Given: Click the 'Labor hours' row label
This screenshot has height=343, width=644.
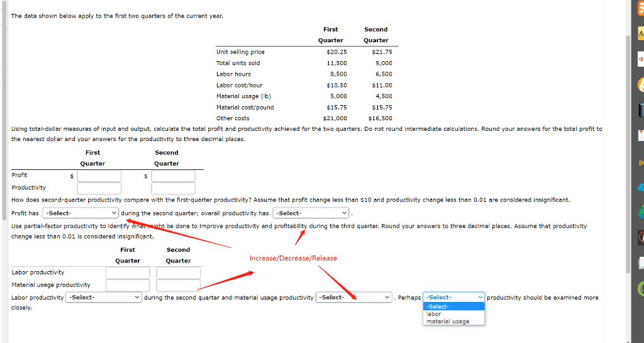Looking at the screenshot, I should [233, 74].
